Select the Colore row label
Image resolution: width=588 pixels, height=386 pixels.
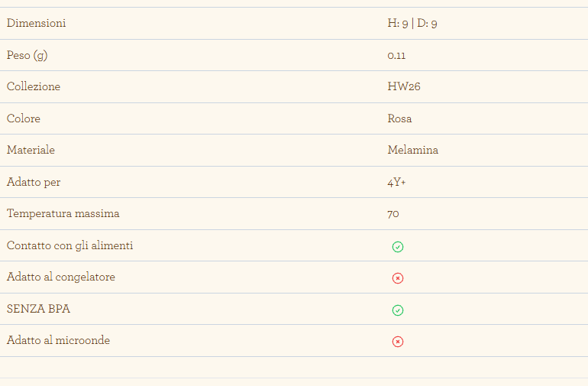pos(23,118)
